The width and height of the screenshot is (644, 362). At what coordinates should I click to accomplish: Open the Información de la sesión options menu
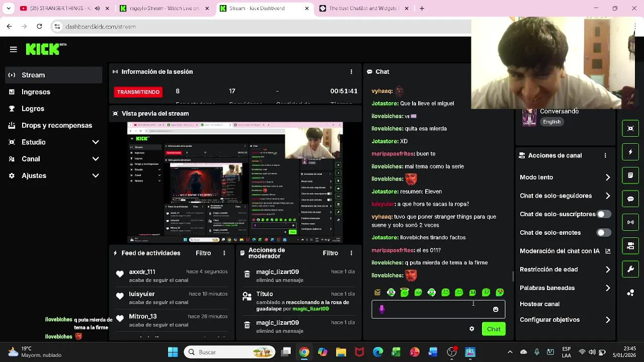pyautogui.click(x=351, y=72)
